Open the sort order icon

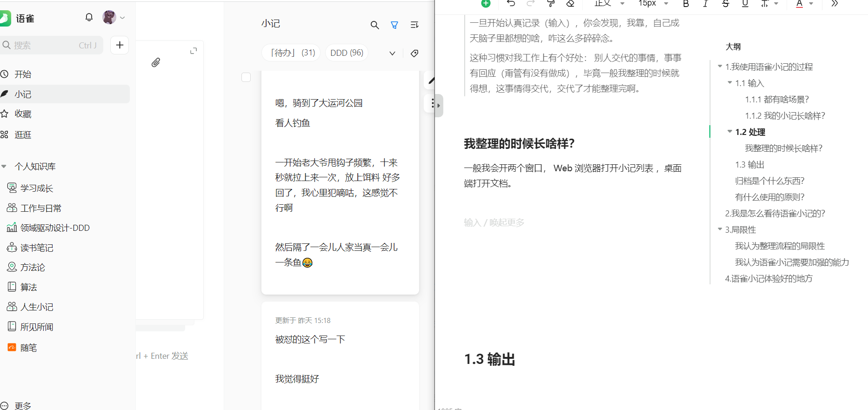point(414,25)
